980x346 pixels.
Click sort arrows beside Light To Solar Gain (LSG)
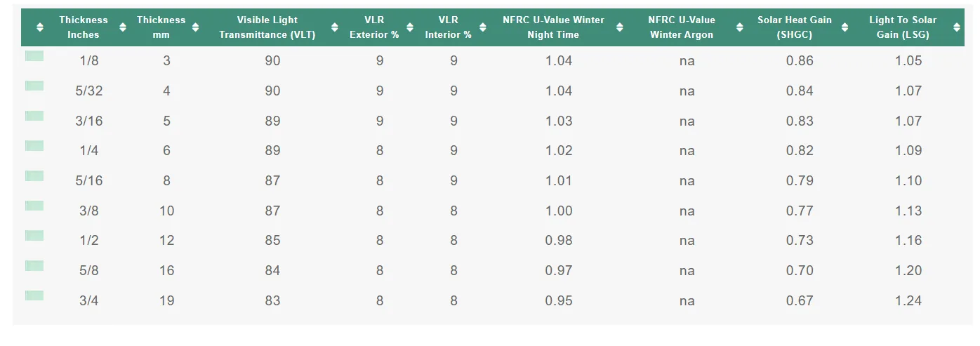point(957,27)
